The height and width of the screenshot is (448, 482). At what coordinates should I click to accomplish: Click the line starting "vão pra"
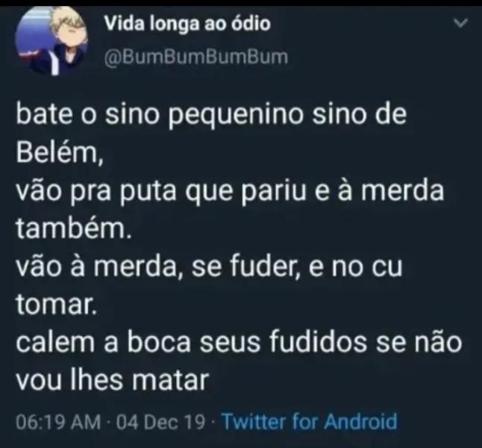[229, 192]
